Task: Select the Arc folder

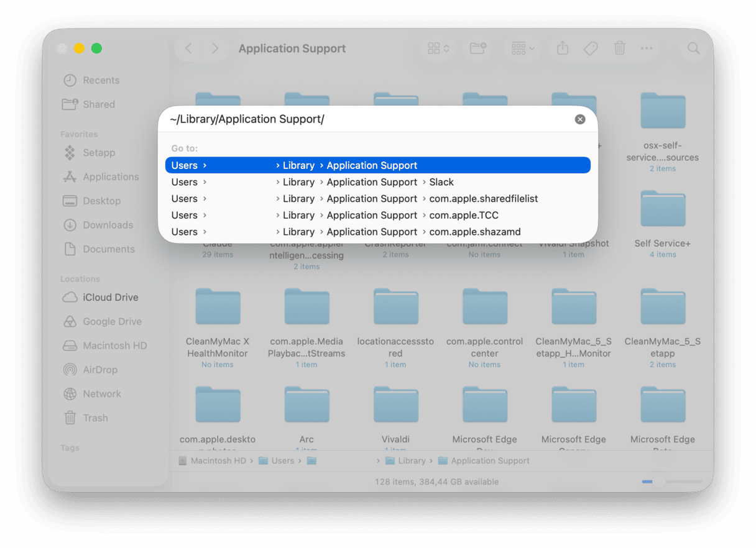Action: pos(307,404)
